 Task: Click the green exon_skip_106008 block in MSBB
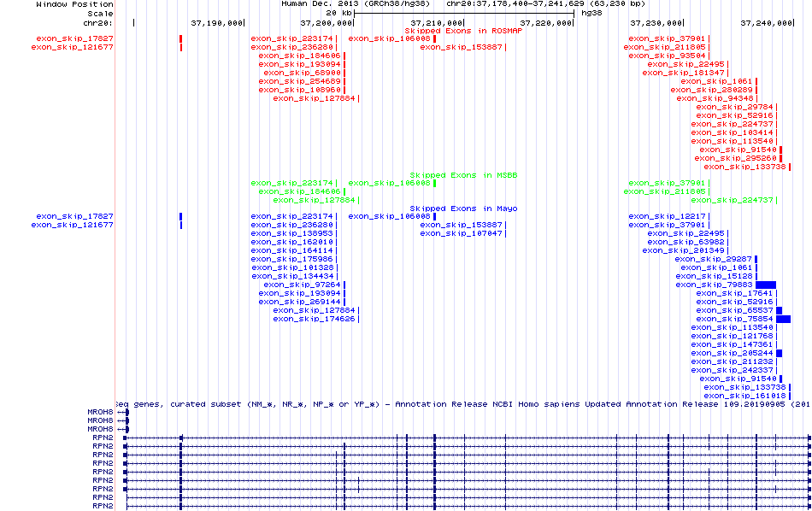[434, 183]
